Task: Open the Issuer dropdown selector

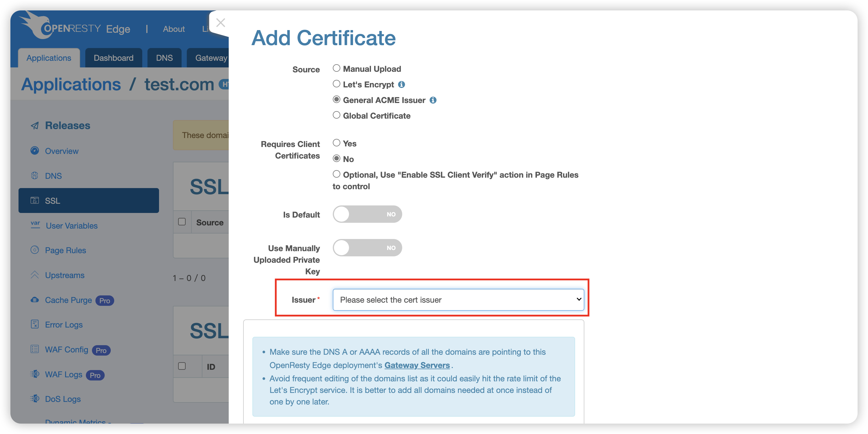Action: tap(458, 299)
